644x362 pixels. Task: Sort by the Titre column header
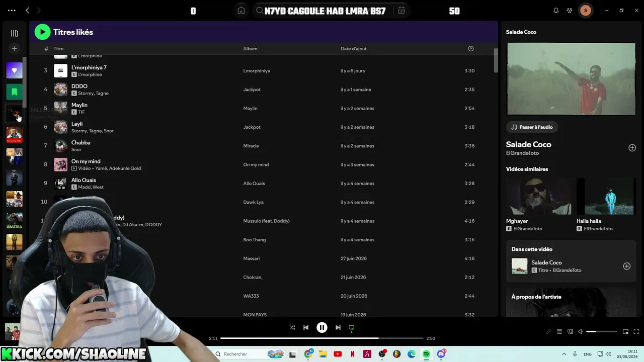59,49
